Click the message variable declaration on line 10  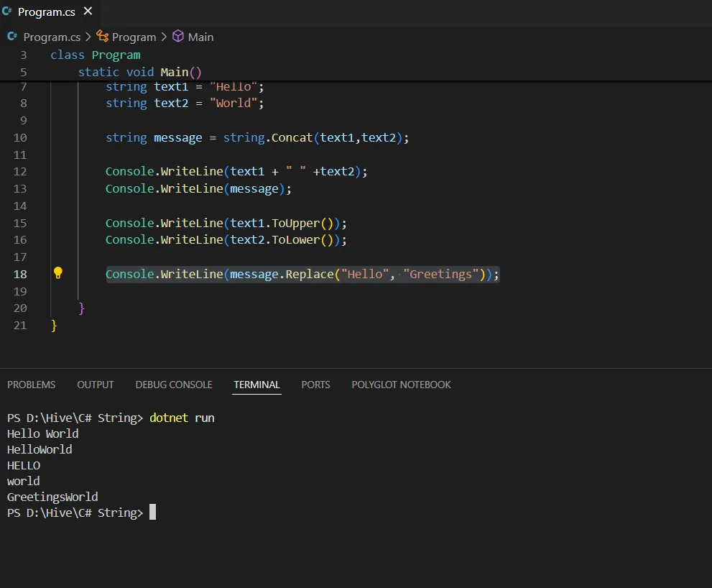pyautogui.click(x=177, y=138)
